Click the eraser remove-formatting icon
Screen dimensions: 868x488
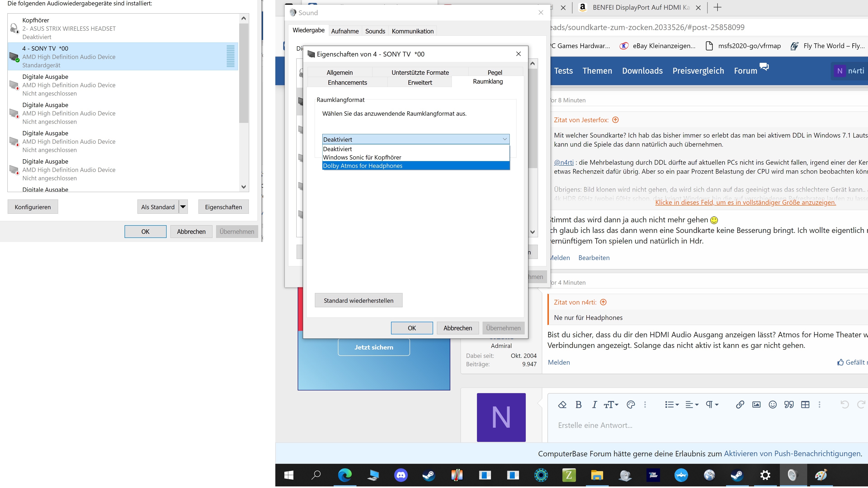click(x=562, y=404)
